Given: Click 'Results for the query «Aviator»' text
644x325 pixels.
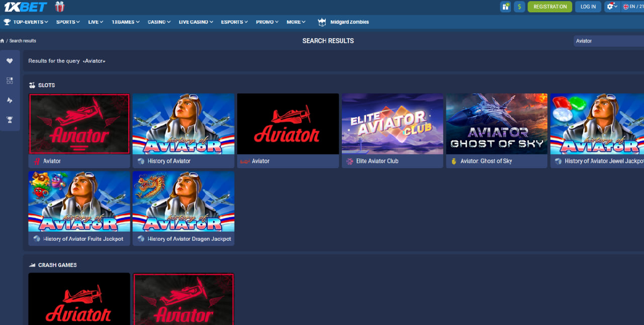Looking at the screenshot, I should pyautogui.click(x=67, y=61).
